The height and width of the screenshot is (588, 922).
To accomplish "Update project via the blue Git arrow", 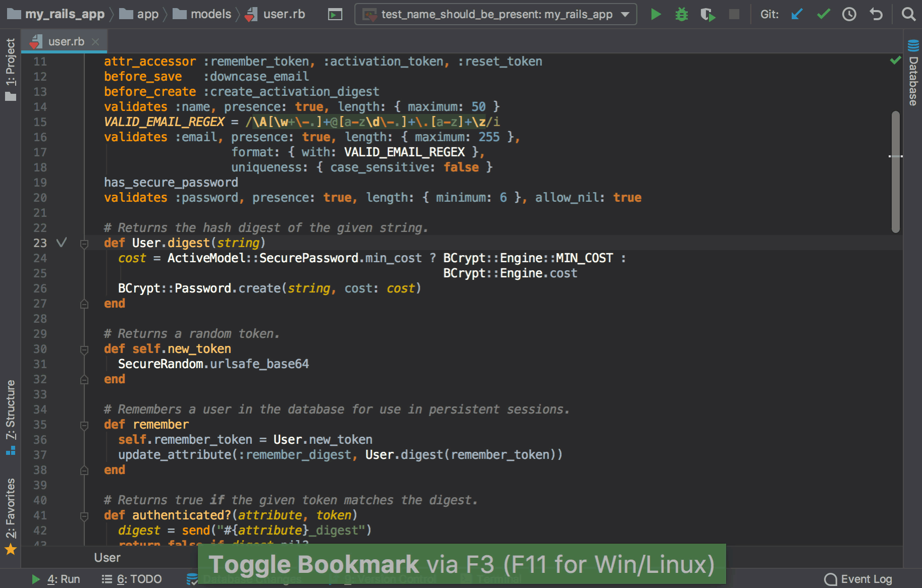I will [x=797, y=14].
